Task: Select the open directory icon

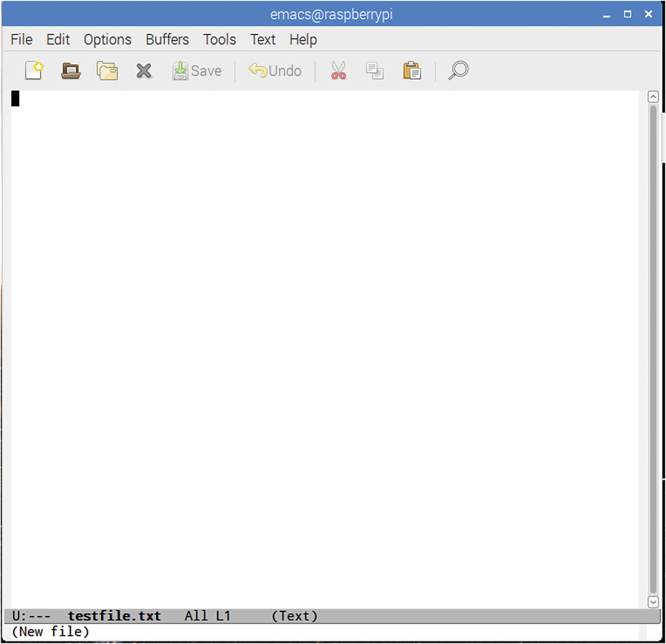Action: click(x=107, y=71)
